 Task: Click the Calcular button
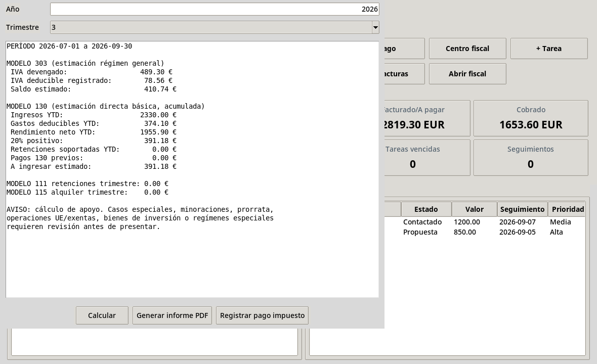point(102,315)
